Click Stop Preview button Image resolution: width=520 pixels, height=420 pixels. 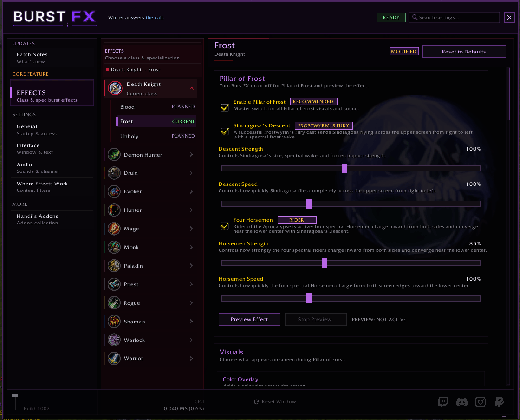tap(315, 319)
